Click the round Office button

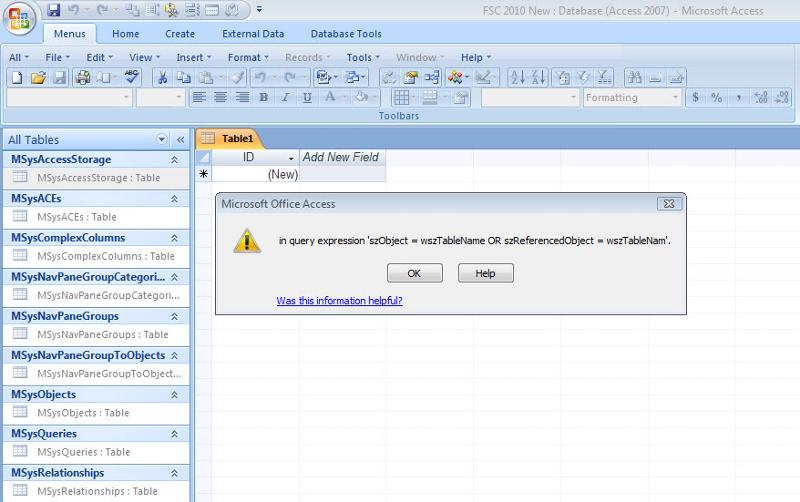(x=19, y=19)
